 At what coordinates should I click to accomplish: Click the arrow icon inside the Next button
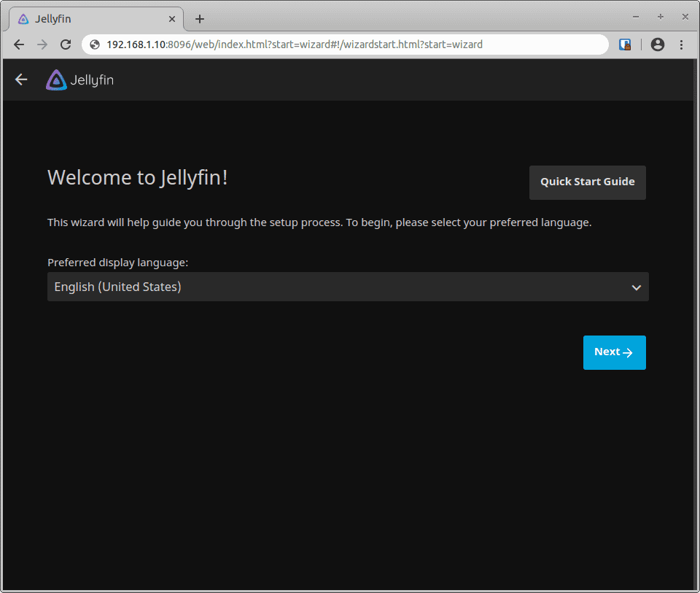(627, 352)
